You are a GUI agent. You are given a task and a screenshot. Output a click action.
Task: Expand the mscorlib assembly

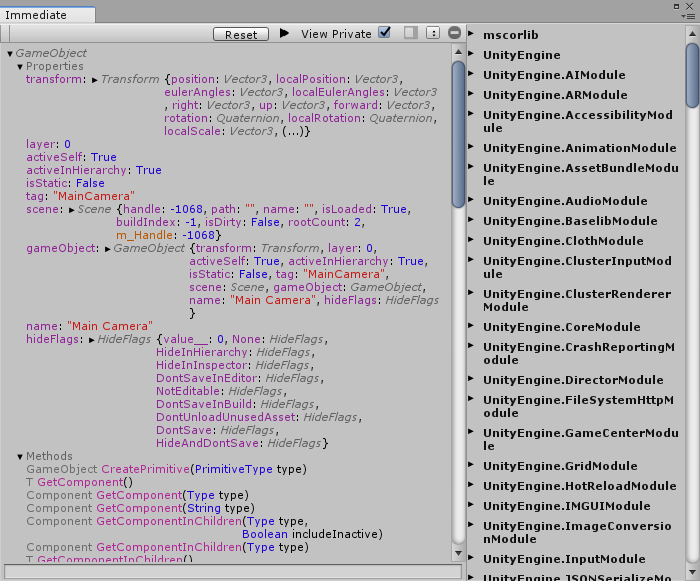tap(471, 33)
